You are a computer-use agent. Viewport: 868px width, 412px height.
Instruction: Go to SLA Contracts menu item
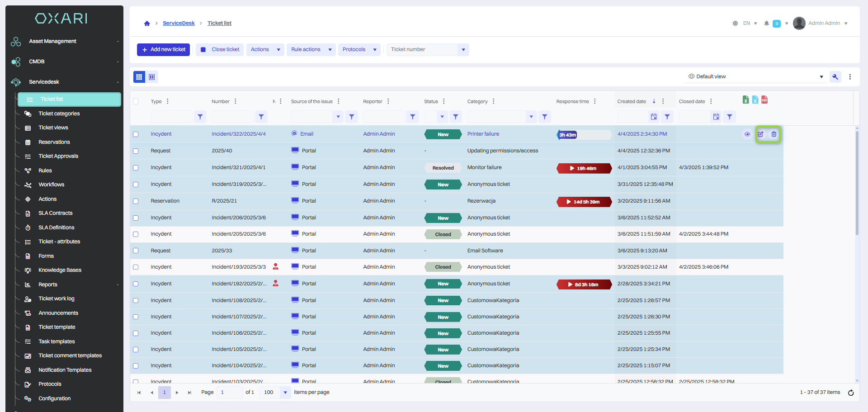[55, 213]
